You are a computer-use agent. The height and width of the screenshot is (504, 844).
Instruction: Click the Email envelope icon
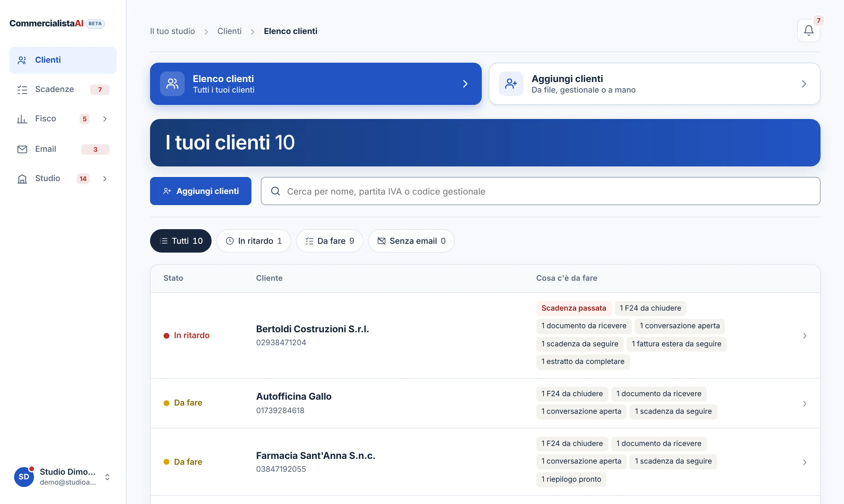point(22,149)
